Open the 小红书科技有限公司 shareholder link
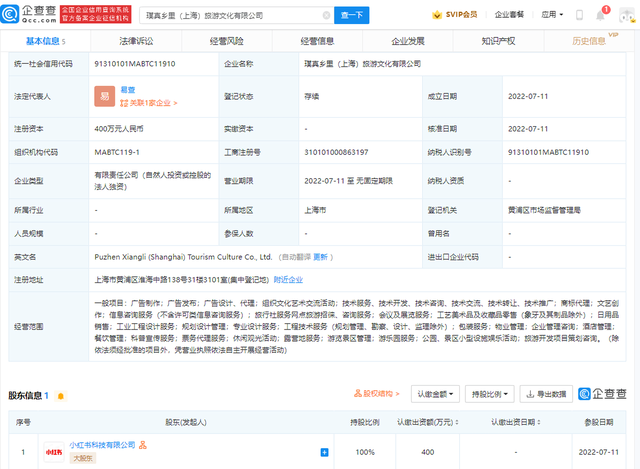 click(102, 445)
